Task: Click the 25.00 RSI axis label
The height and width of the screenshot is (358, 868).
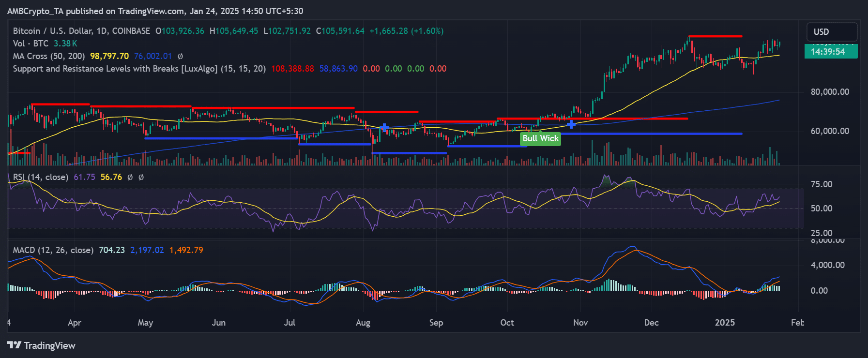Action: [x=822, y=233]
